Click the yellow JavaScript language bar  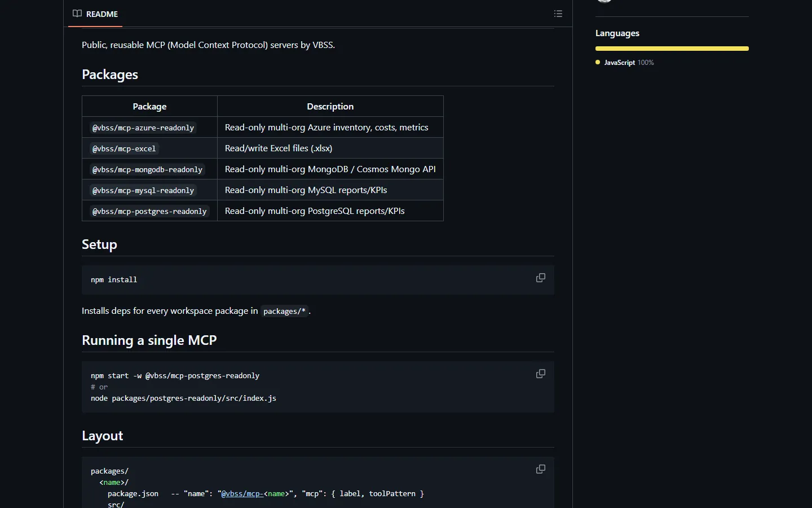(x=672, y=49)
